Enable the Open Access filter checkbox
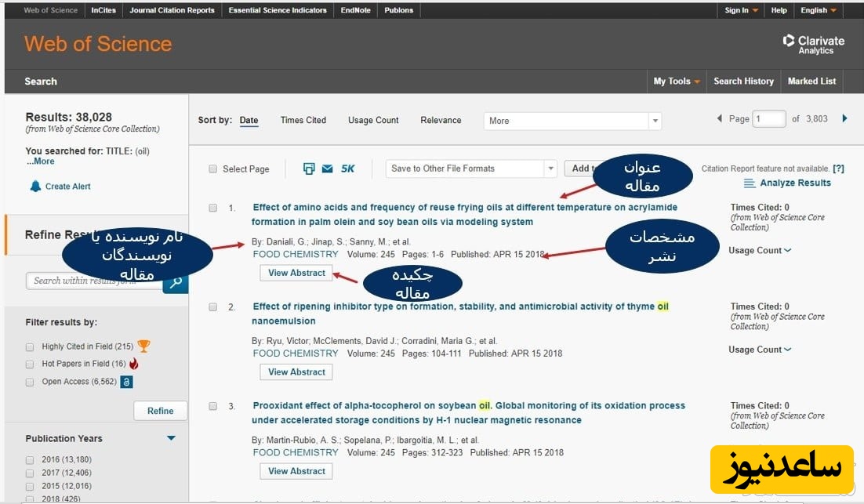 pyautogui.click(x=30, y=383)
